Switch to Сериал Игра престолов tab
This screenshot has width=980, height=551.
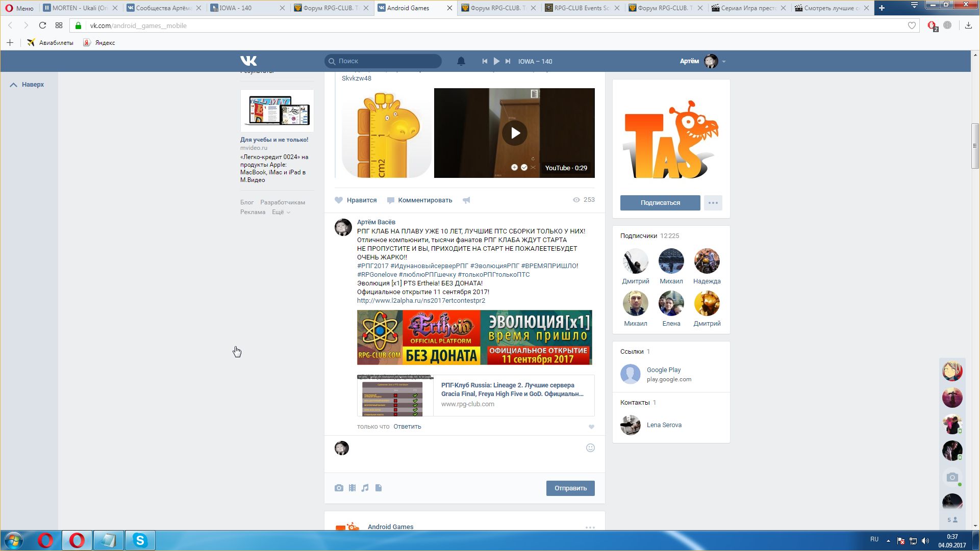click(x=748, y=8)
